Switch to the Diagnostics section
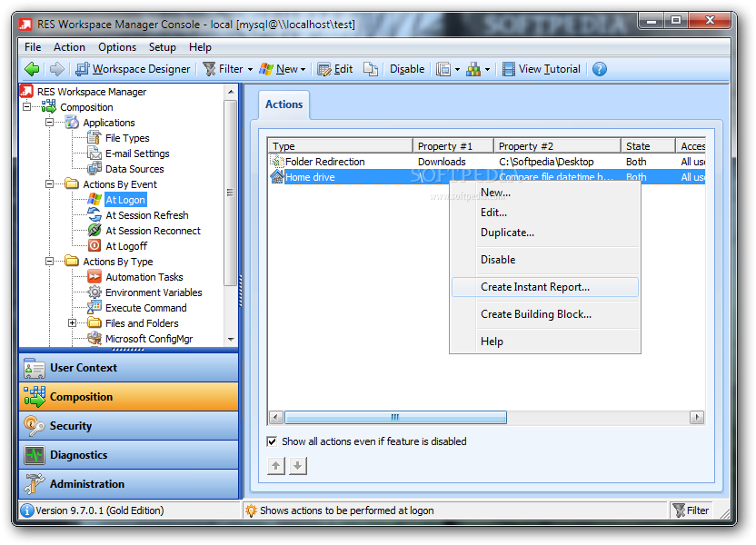The height and width of the screenshot is (545, 756). tap(129, 454)
